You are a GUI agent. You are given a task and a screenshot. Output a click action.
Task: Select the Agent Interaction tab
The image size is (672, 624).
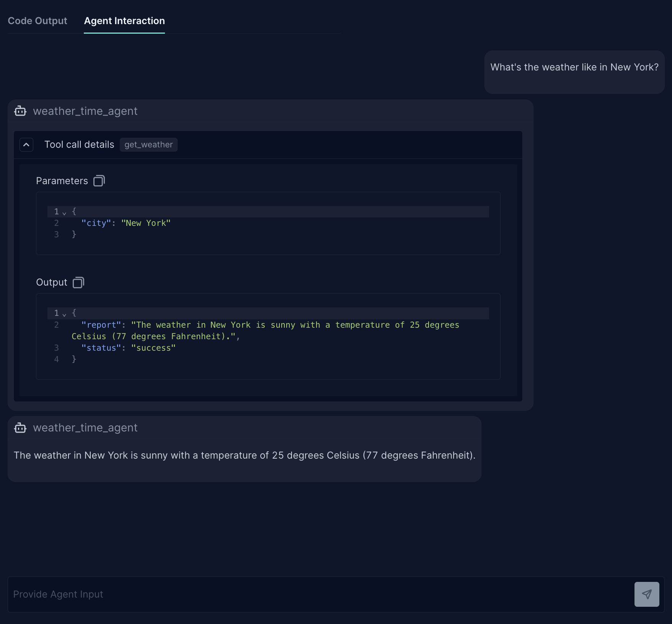[x=124, y=21]
